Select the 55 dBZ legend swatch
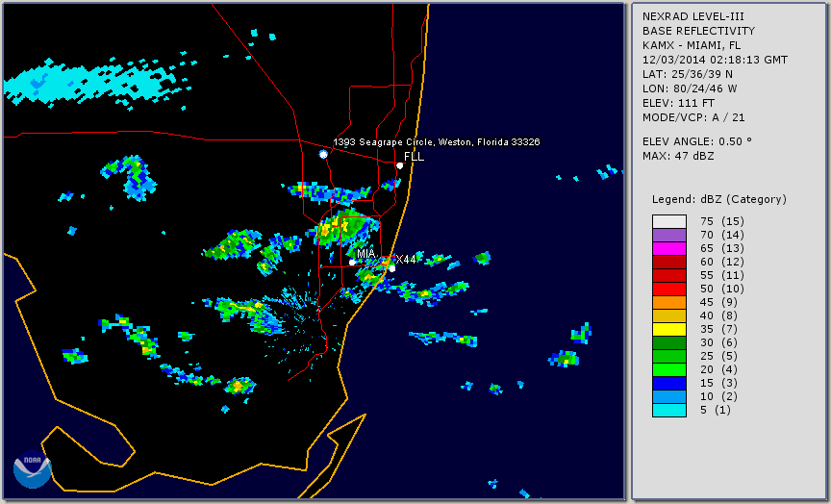 (x=668, y=276)
